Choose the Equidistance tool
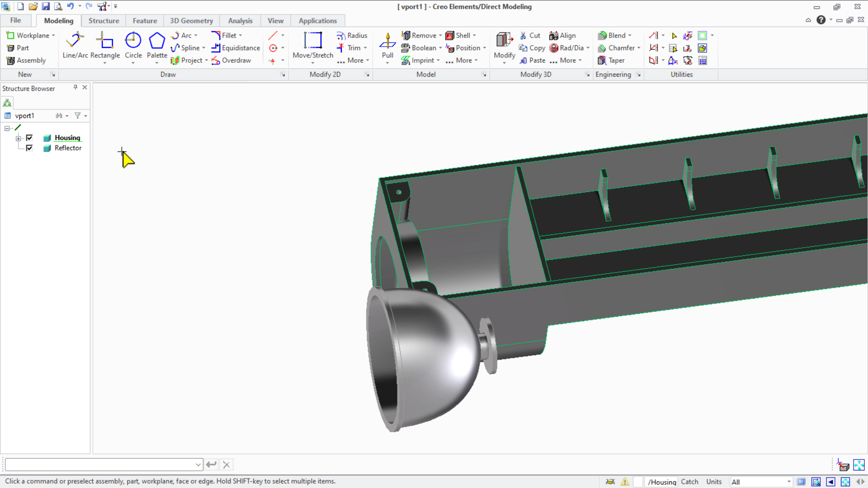Viewport: 868px width, 488px height. point(236,48)
